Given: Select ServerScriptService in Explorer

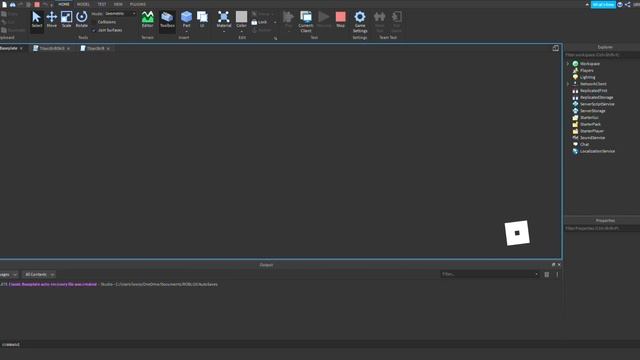Looking at the screenshot, I should pos(597,104).
